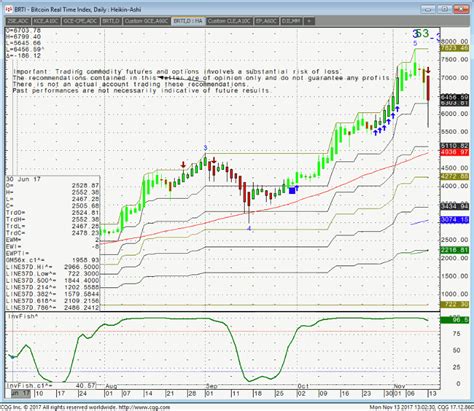The width and height of the screenshot is (474, 411).
Task: Click the 4272.88 olive price label
Action: point(455,177)
